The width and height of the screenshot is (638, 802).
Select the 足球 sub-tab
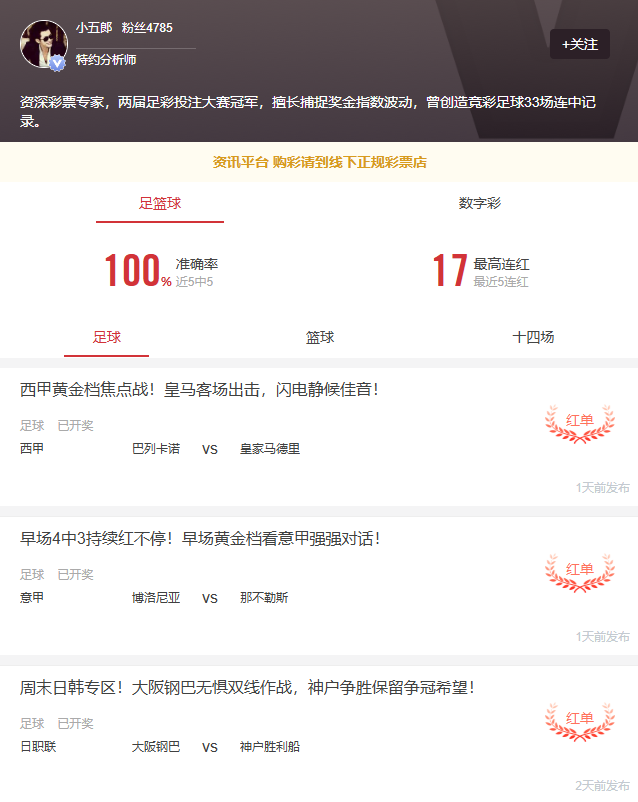pyautogui.click(x=107, y=337)
